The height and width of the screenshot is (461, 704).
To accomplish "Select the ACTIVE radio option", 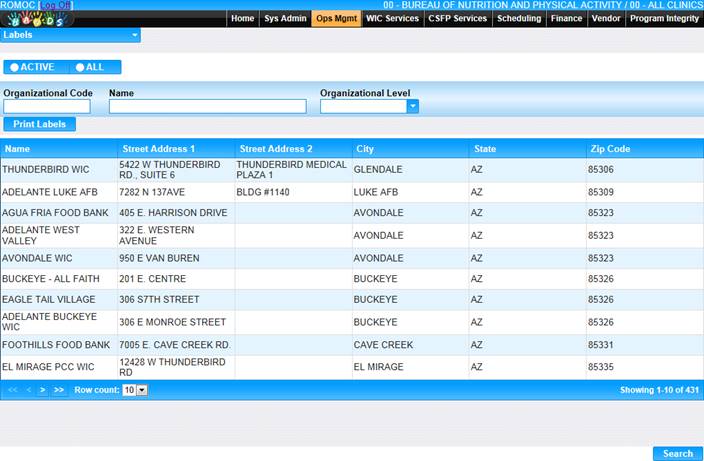I will click(15, 67).
